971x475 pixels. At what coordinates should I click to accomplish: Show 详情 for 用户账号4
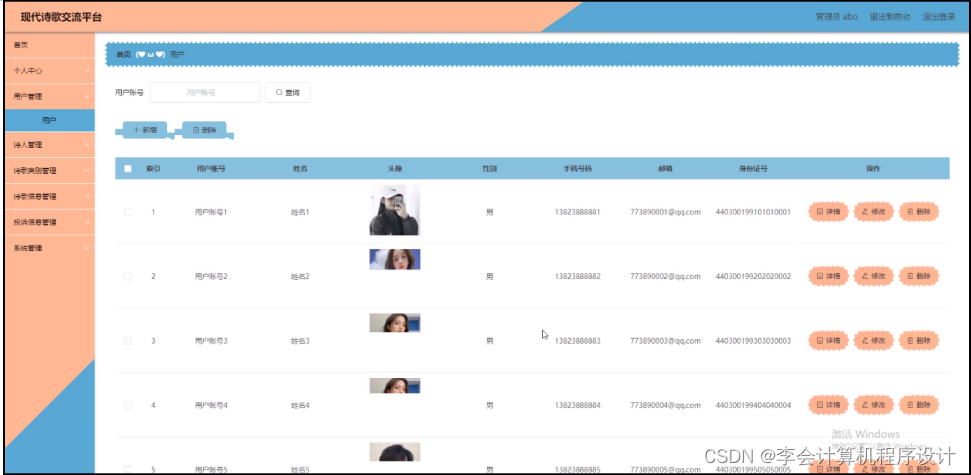pyautogui.click(x=828, y=405)
